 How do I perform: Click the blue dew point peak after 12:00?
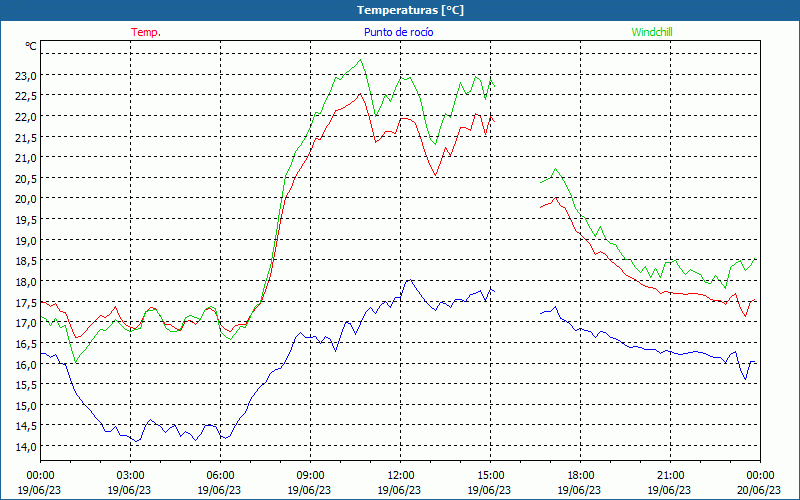[409, 280]
